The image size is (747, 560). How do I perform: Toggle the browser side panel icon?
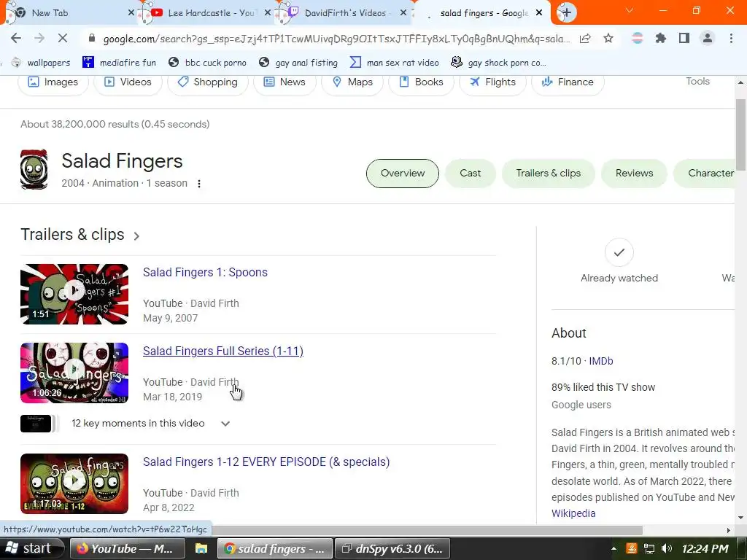(684, 38)
